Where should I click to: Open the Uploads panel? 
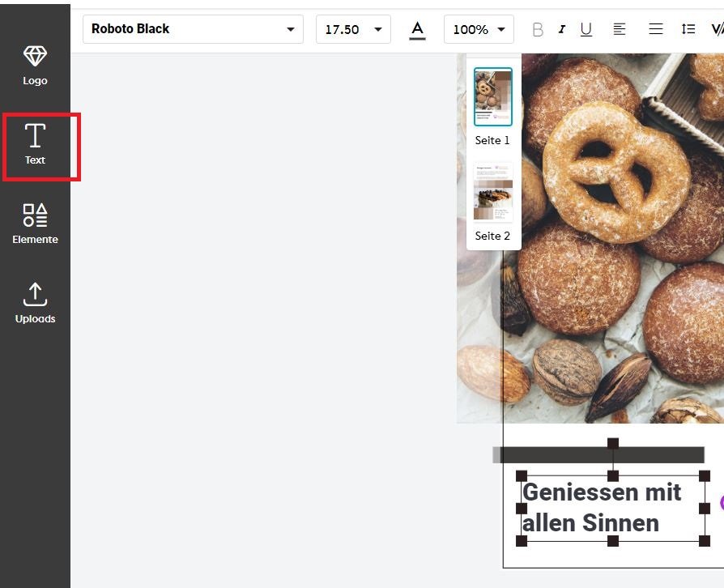pos(35,303)
